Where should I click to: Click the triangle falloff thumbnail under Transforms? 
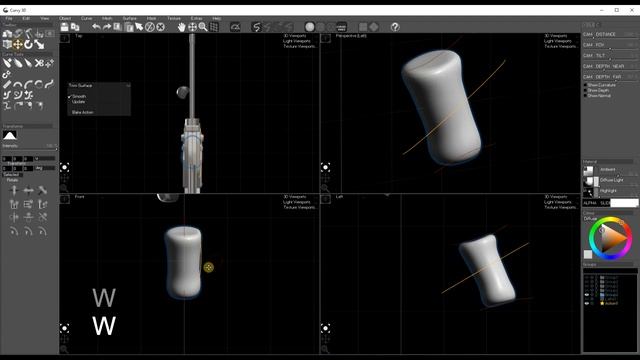click(9, 136)
